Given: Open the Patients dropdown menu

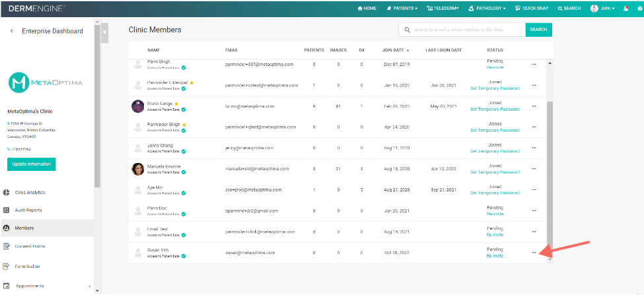Looking at the screenshot, I should 402,8.
